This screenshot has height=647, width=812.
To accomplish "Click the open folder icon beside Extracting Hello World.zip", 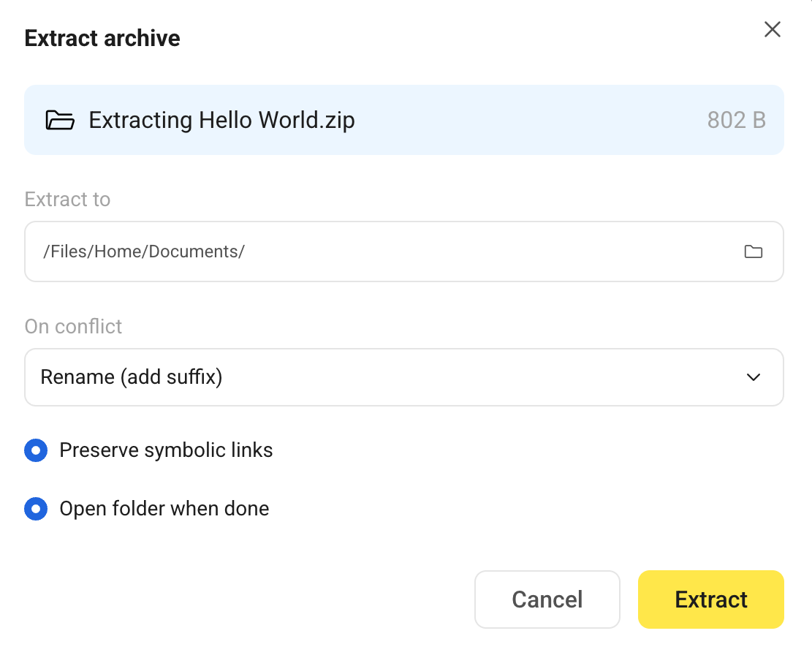I will click(x=60, y=120).
